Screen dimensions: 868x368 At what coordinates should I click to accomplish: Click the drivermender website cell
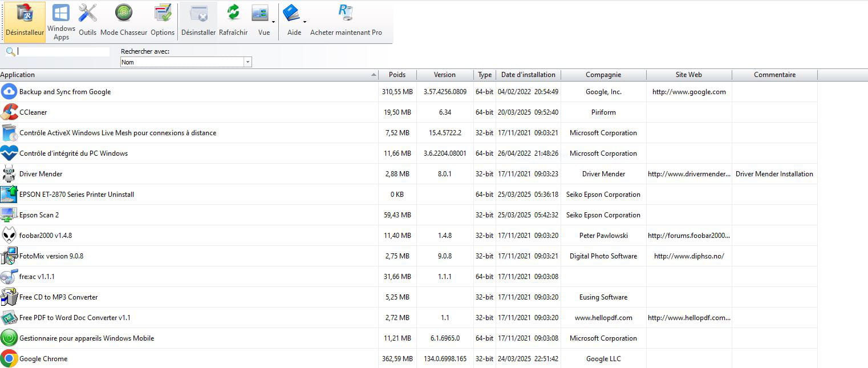(689, 174)
